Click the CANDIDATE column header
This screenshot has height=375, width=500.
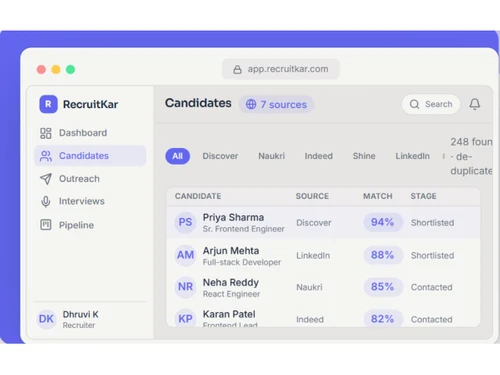[198, 196]
